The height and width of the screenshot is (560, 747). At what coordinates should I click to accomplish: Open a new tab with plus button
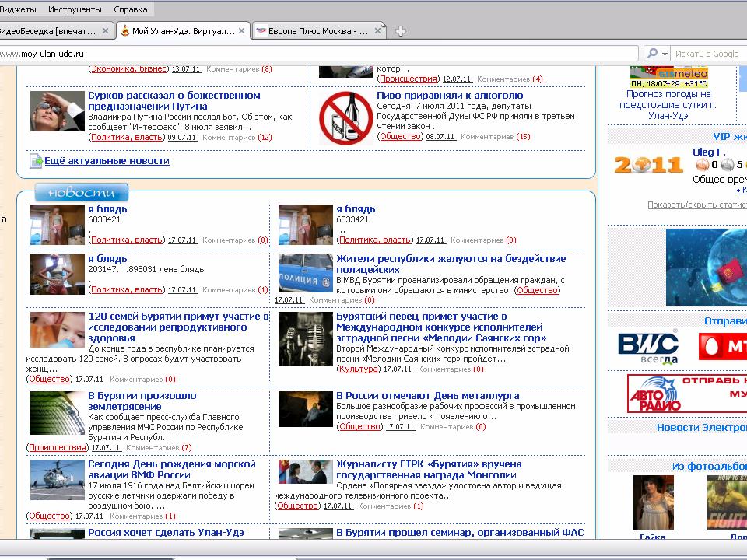coord(401,31)
